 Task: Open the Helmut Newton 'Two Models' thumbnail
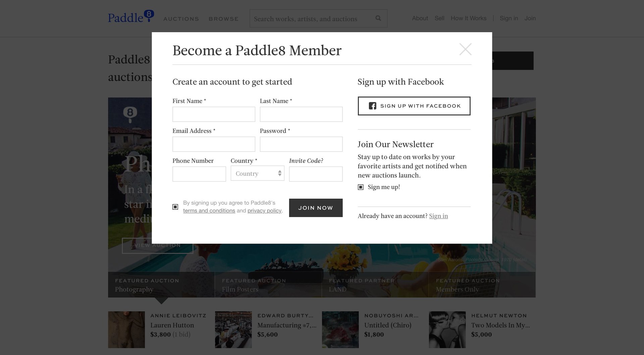click(x=447, y=329)
